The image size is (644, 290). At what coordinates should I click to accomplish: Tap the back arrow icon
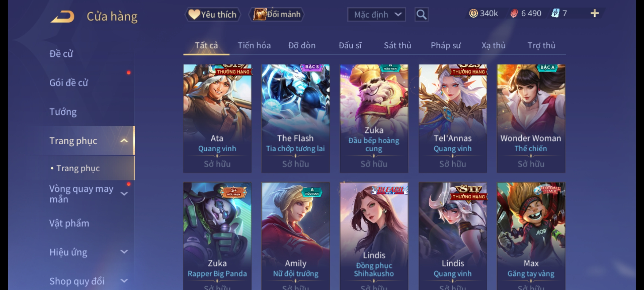63,17
